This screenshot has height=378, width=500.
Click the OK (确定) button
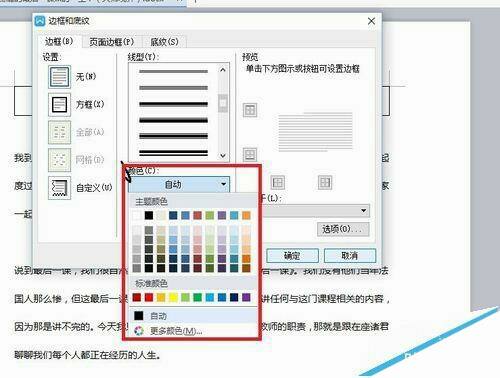point(292,256)
